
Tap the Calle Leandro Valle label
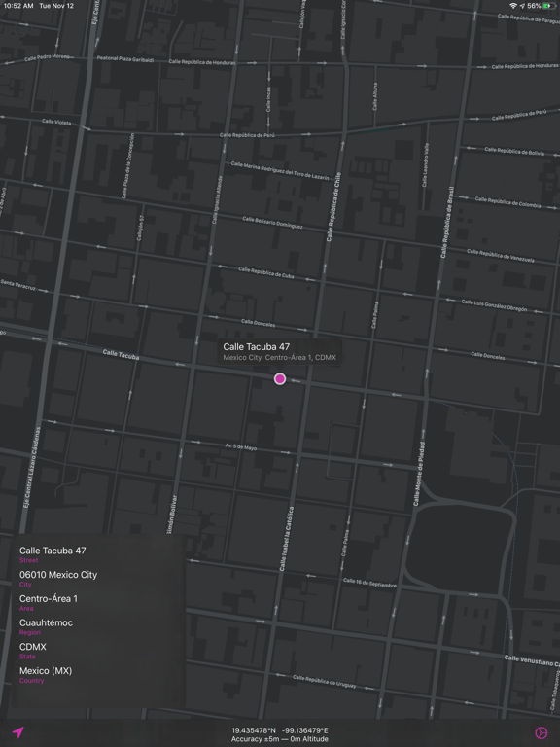(425, 164)
